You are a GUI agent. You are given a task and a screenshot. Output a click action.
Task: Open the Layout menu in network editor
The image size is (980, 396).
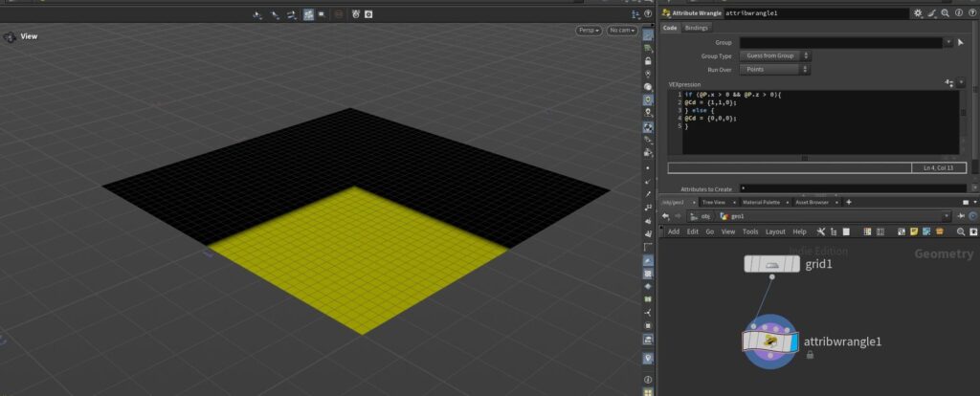click(x=775, y=231)
